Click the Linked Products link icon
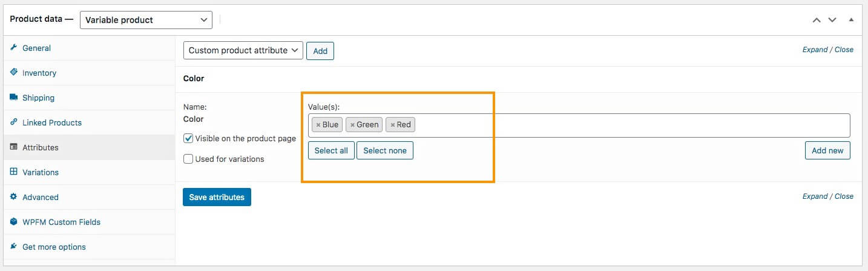This screenshot has width=868, height=271. 14,122
